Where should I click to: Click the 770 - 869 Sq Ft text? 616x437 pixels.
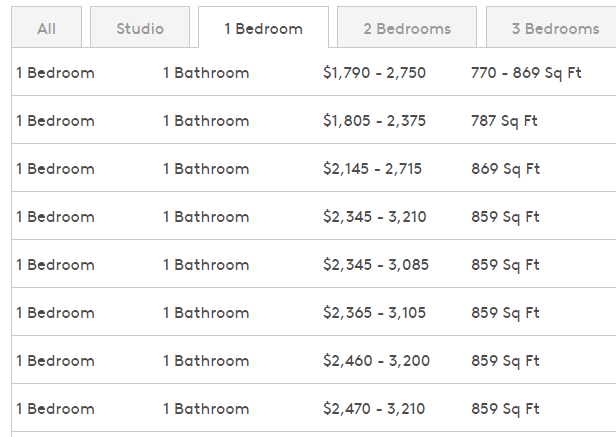(526, 73)
